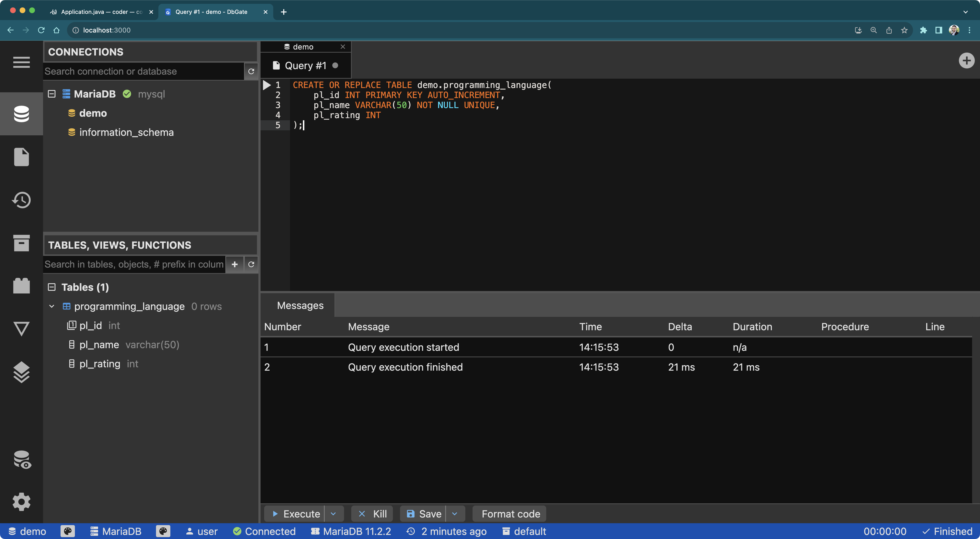Click the Kill button
Screen dimensions: 980x539
click(372, 513)
